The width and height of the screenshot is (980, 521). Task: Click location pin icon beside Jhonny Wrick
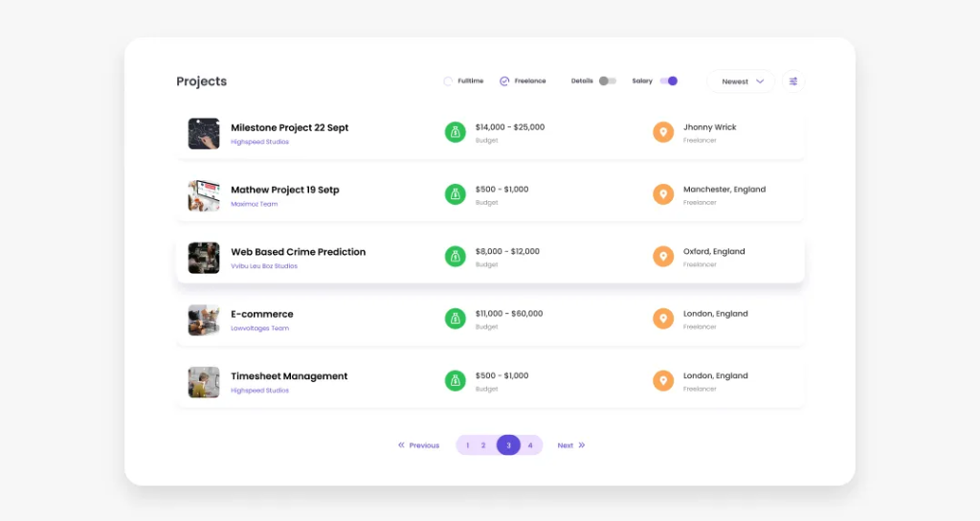tap(663, 132)
